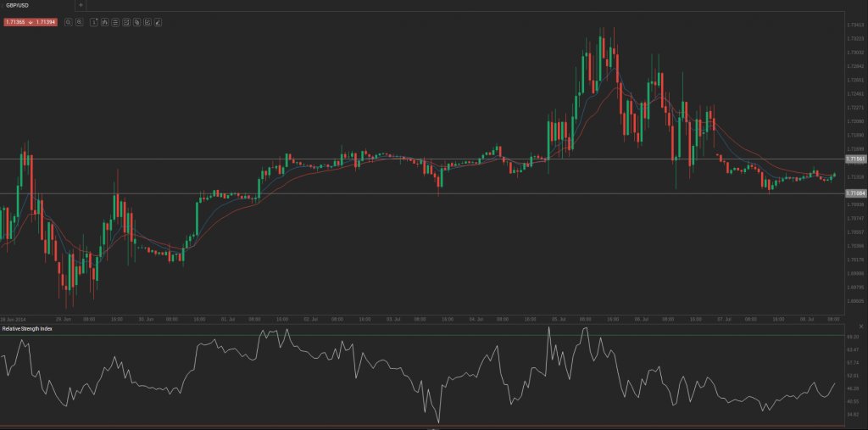Screen dimensions: 868x430
Task: Click the 05. Jul date axis label
Action: 559,319
